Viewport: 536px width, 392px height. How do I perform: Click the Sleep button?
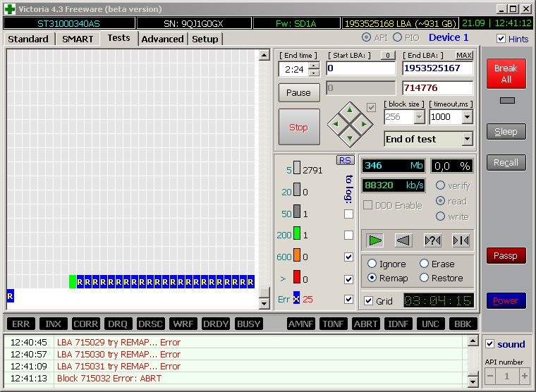click(x=506, y=132)
